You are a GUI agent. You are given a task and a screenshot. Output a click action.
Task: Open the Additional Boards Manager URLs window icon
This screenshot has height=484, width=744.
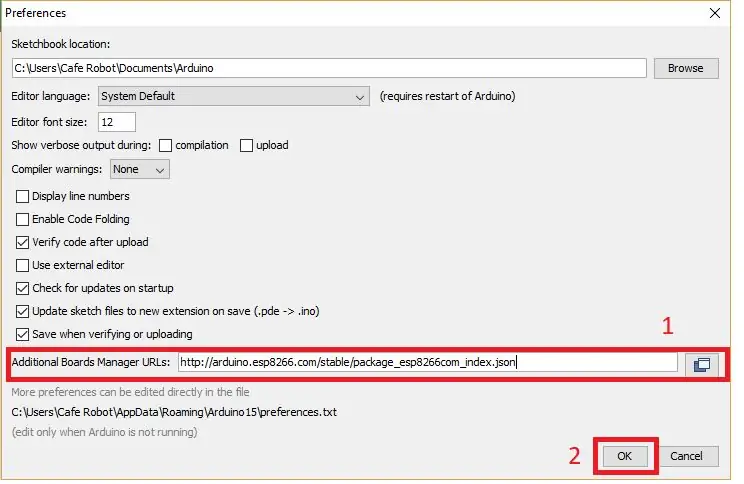[x=702, y=364]
